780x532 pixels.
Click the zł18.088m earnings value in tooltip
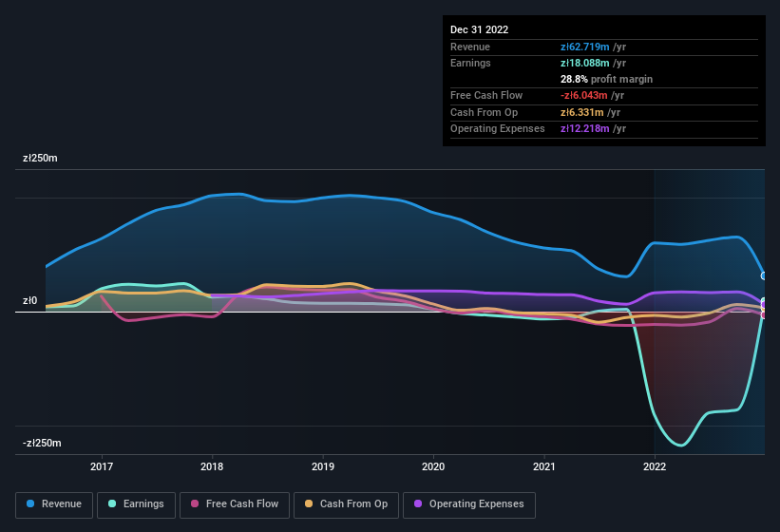(584, 63)
